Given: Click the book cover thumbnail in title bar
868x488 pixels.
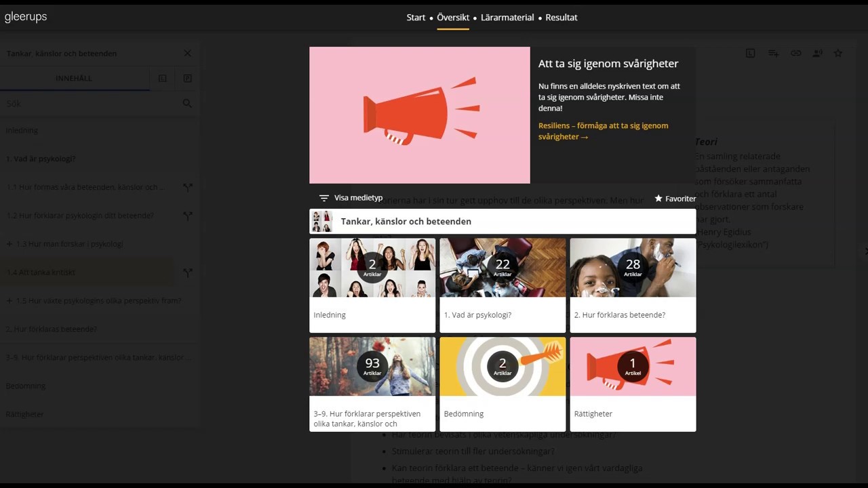Looking at the screenshot, I should [x=321, y=222].
